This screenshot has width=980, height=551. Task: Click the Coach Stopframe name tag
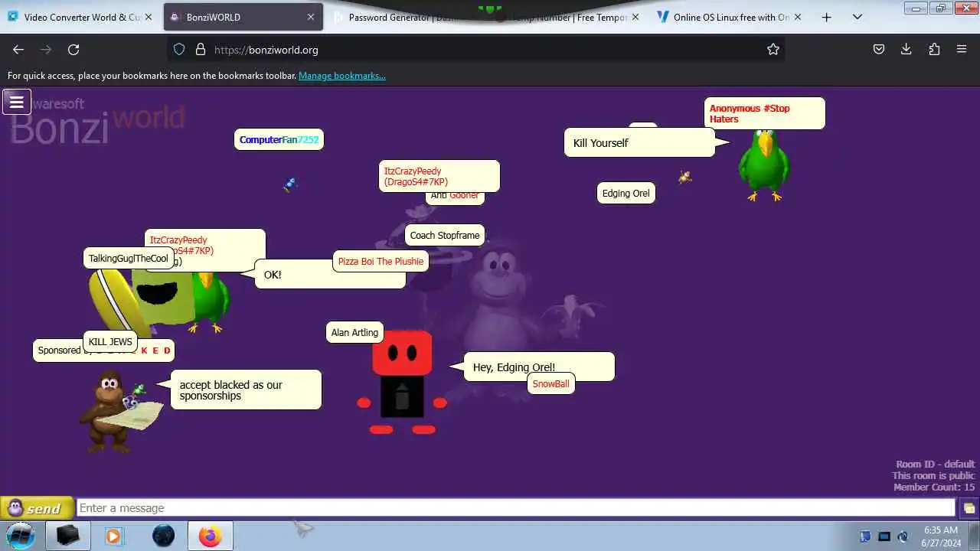(x=445, y=235)
